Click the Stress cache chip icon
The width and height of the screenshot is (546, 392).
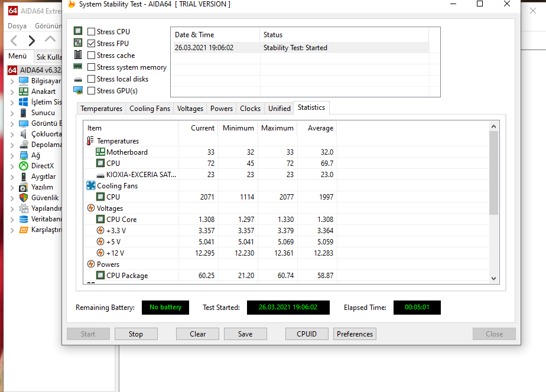pos(78,55)
